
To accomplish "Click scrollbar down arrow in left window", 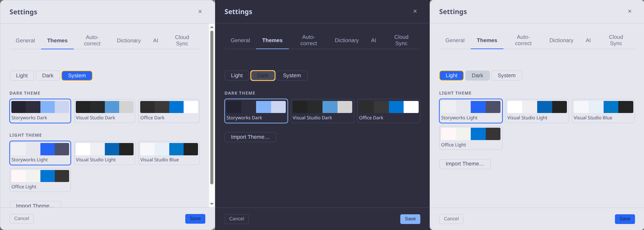I will coord(212,204).
